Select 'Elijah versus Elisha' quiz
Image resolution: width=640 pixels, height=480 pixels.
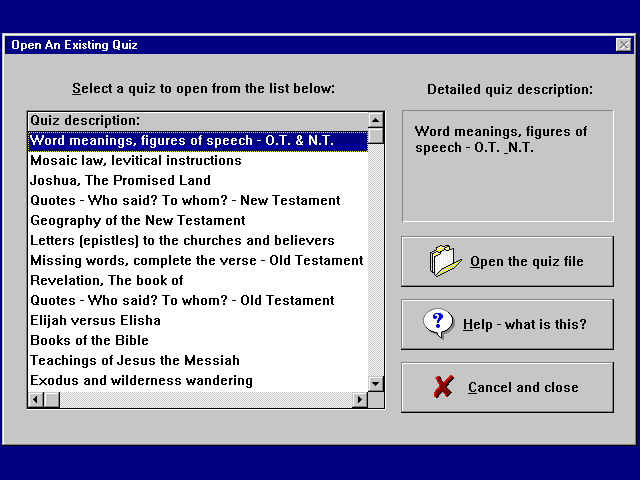tap(95, 321)
